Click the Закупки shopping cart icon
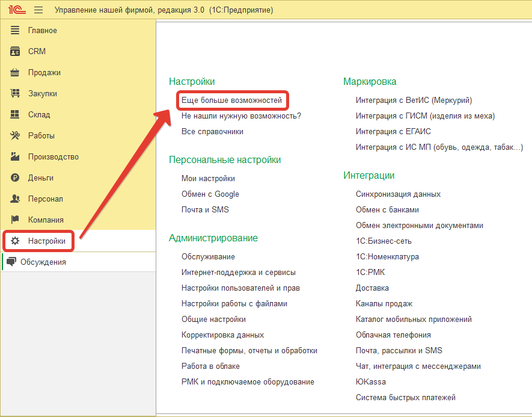Screen dimensions: 532x417 click(15, 93)
